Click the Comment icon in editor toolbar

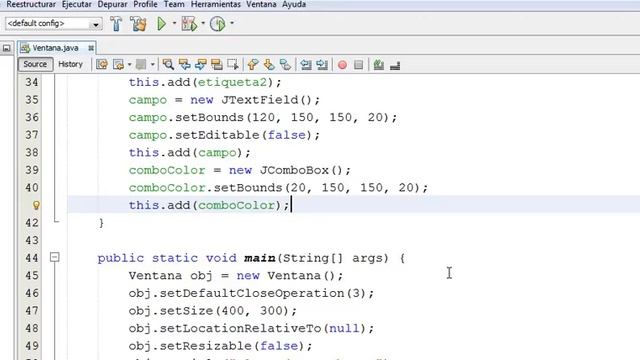click(379, 64)
